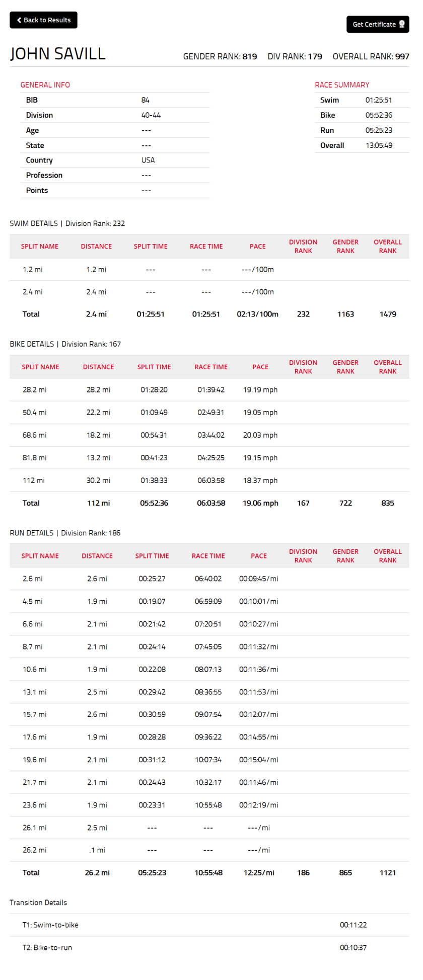Select Race Summary swim time 01:25:51
Image resolution: width=423 pixels, height=980 pixels.
[x=379, y=100]
